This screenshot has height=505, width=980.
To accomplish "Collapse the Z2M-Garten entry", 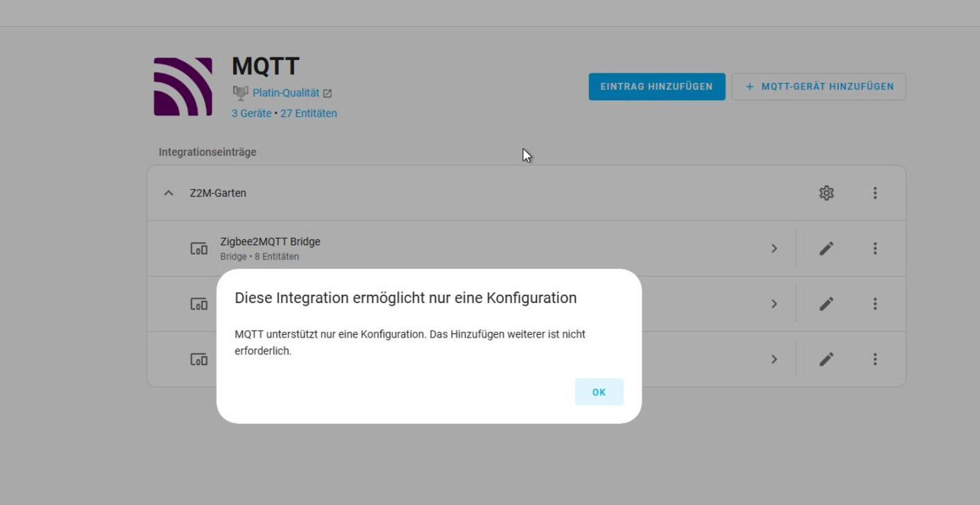I will pyautogui.click(x=168, y=193).
